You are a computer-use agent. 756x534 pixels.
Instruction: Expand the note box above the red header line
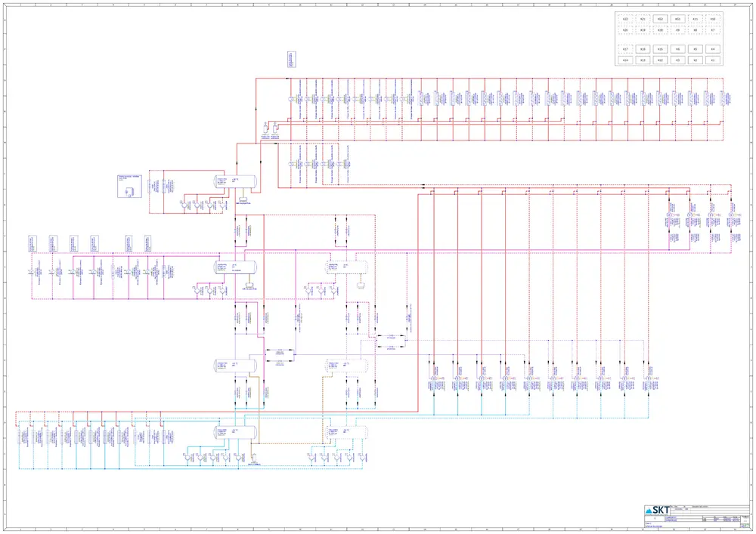pos(291,60)
